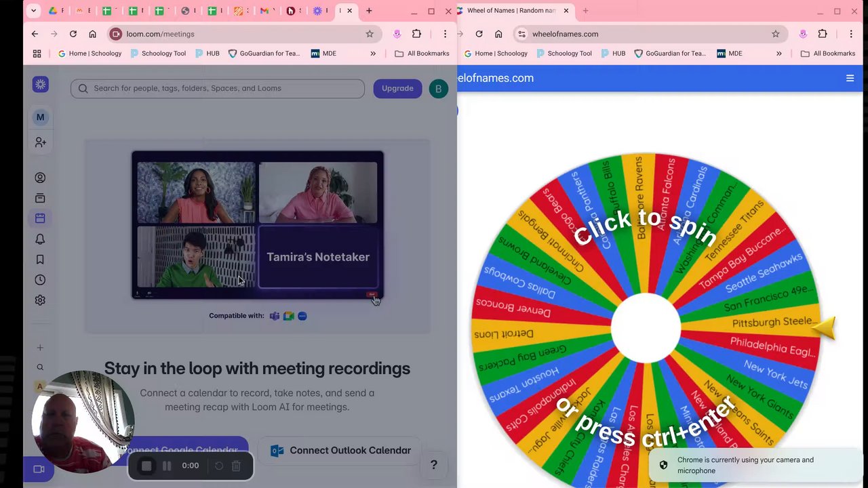
Task: Click the home button in Loom browser window
Action: tap(93, 34)
